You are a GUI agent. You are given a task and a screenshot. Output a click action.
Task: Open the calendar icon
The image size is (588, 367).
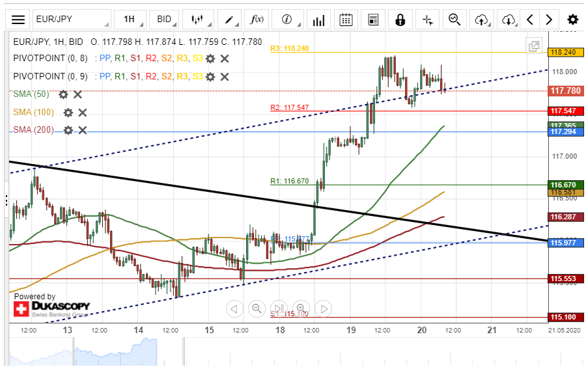tap(346, 20)
